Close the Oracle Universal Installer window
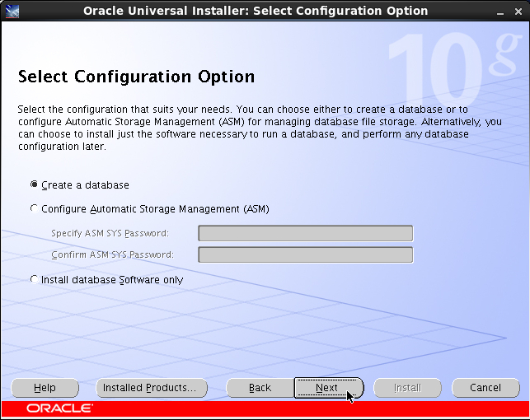 pos(518,12)
